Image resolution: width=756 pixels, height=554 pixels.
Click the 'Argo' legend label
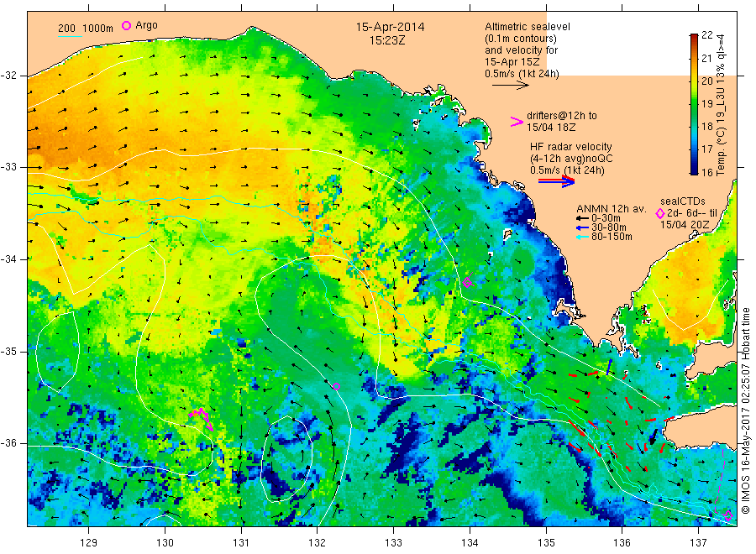pos(146,25)
